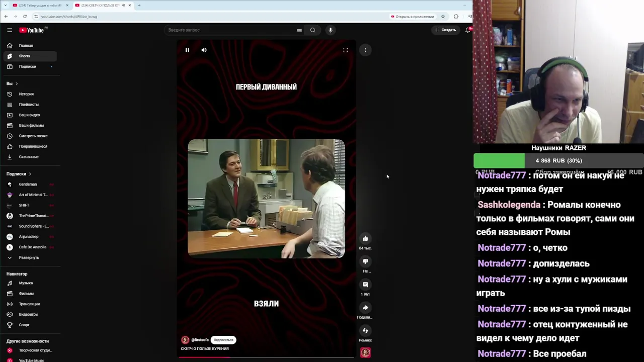Image resolution: width=644 pixels, height=362 pixels.
Task: Reload the current page
Action: pos(25,16)
